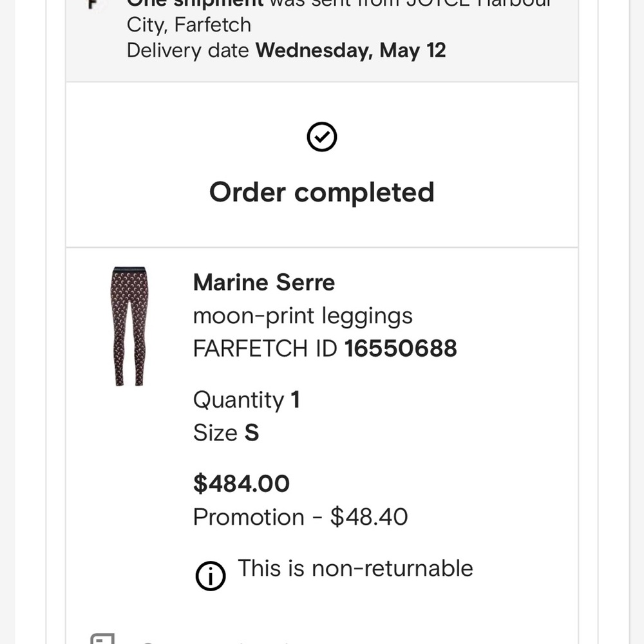Viewport: 644px width, 644px height.
Task: Click the Order completed heading
Action: [322, 192]
